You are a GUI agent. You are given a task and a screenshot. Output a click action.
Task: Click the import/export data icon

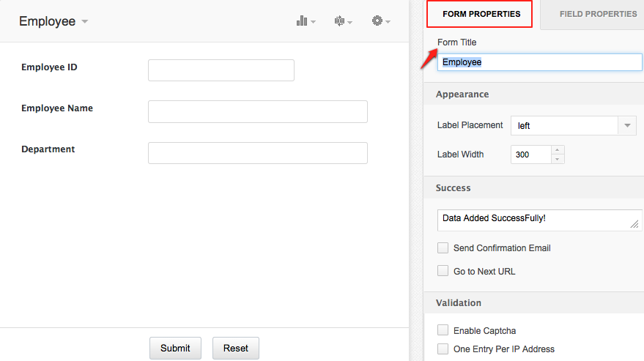(x=341, y=21)
